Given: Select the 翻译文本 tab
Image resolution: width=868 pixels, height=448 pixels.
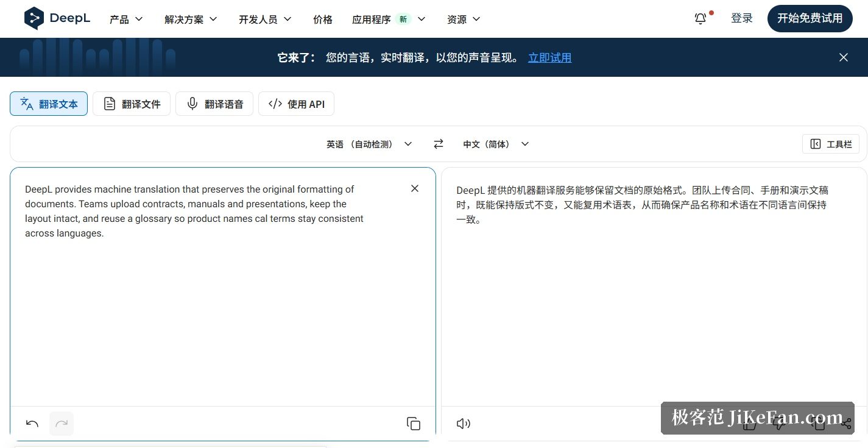Looking at the screenshot, I should 49,104.
